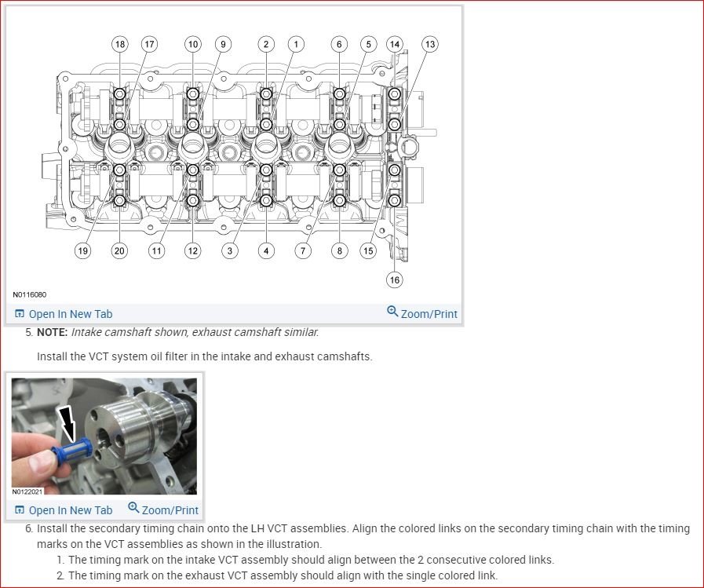Click callout number 13 in diagram
This screenshot has height=588, width=704.
click(430, 44)
